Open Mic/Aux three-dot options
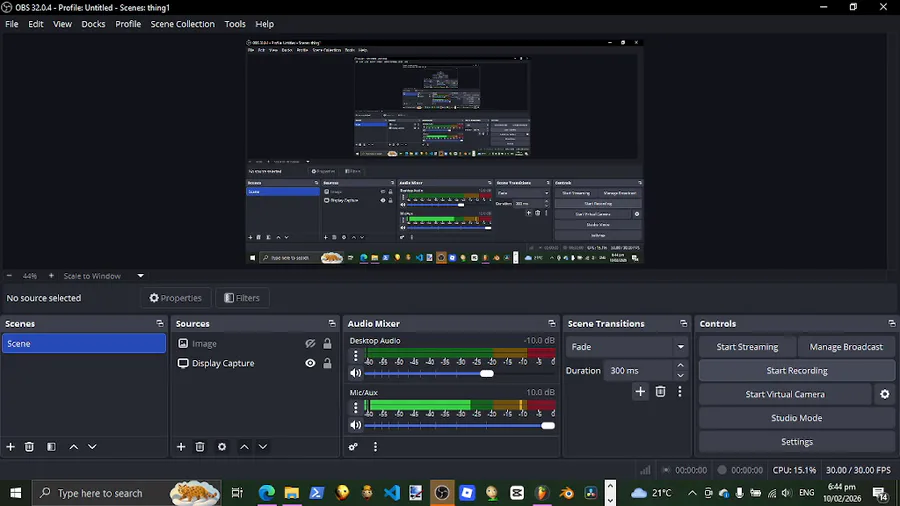This screenshot has width=900, height=506. [x=355, y=407]
